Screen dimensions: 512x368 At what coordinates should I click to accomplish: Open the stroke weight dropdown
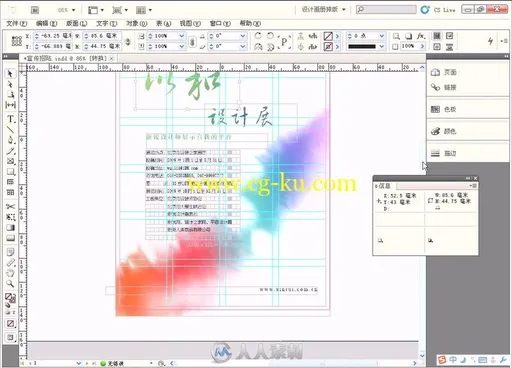381,36
